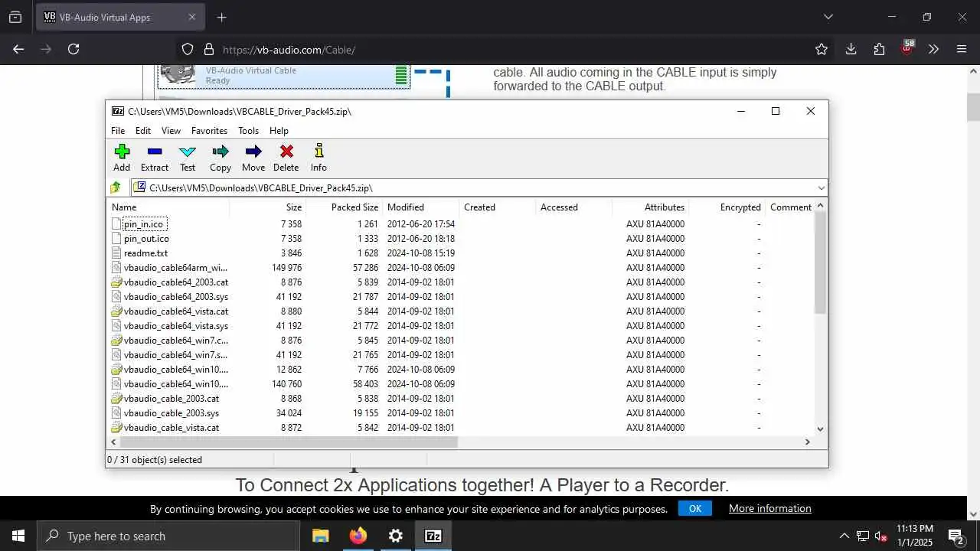Click the Windows search box

(168, 536)
